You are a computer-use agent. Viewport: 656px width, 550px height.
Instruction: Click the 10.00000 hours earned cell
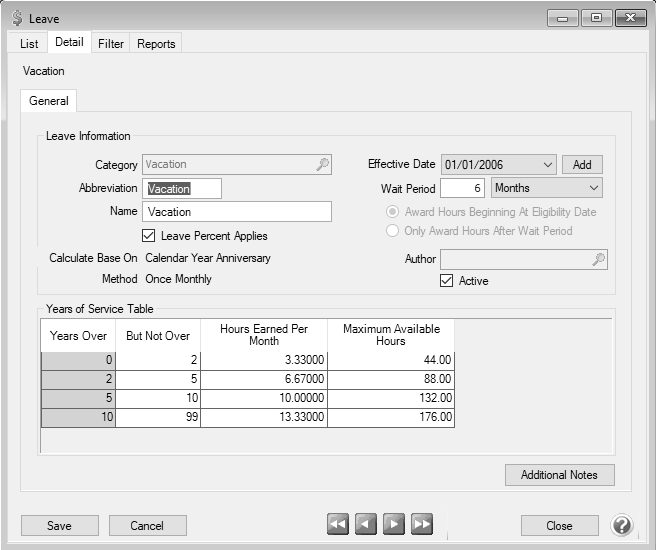264,398
